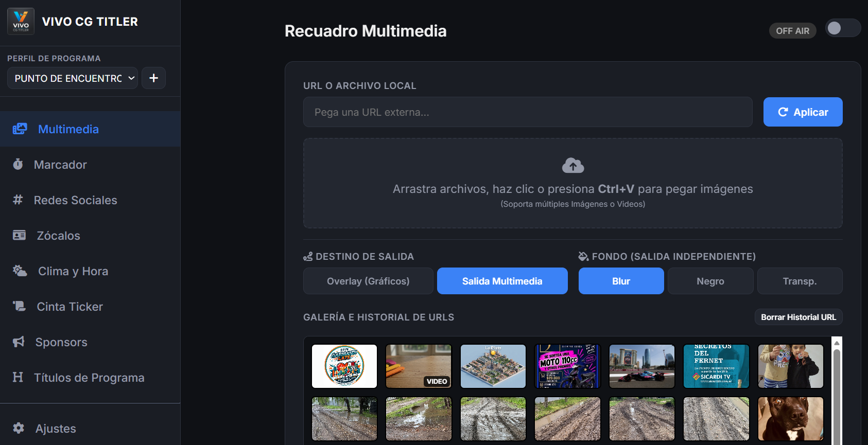Go to Redes Sociales section

[x=90, y=200]
